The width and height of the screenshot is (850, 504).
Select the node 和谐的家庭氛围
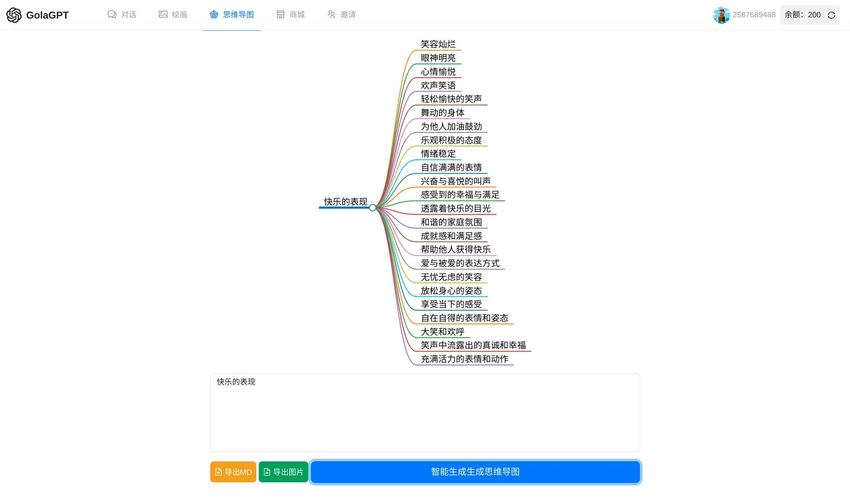point(451,222)
